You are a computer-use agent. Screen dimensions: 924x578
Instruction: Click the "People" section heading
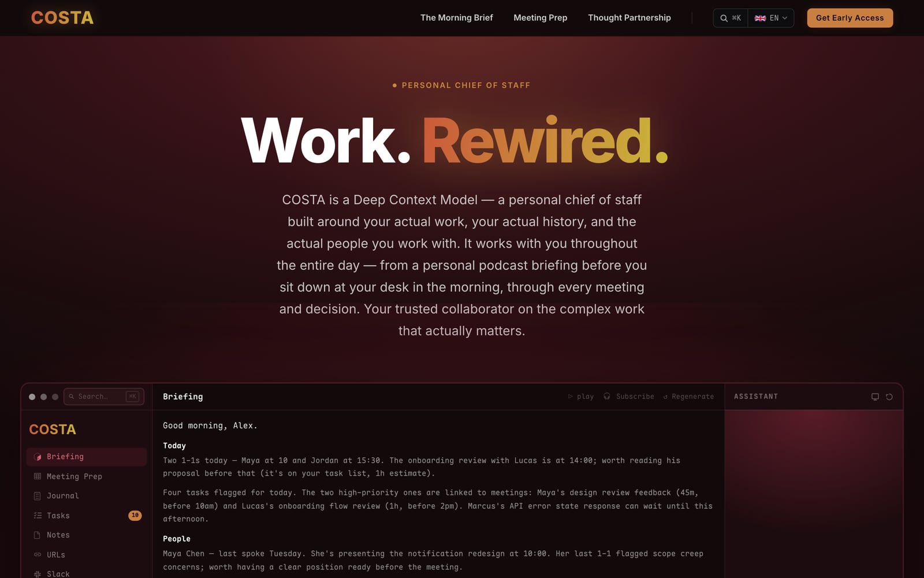point(177,539)
